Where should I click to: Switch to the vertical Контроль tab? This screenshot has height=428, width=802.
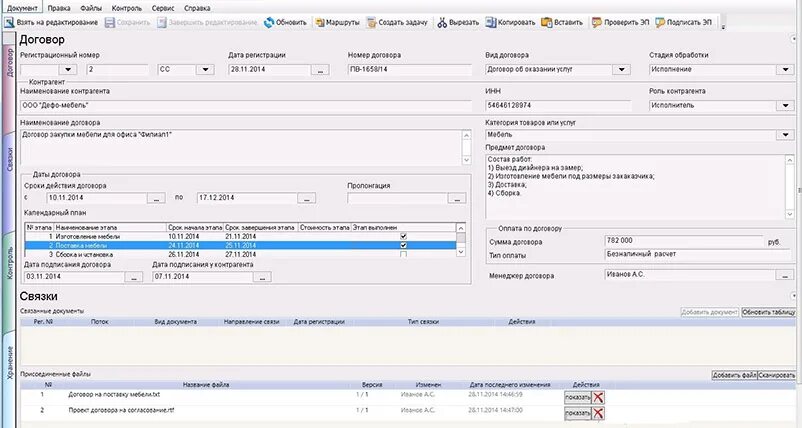10,263
